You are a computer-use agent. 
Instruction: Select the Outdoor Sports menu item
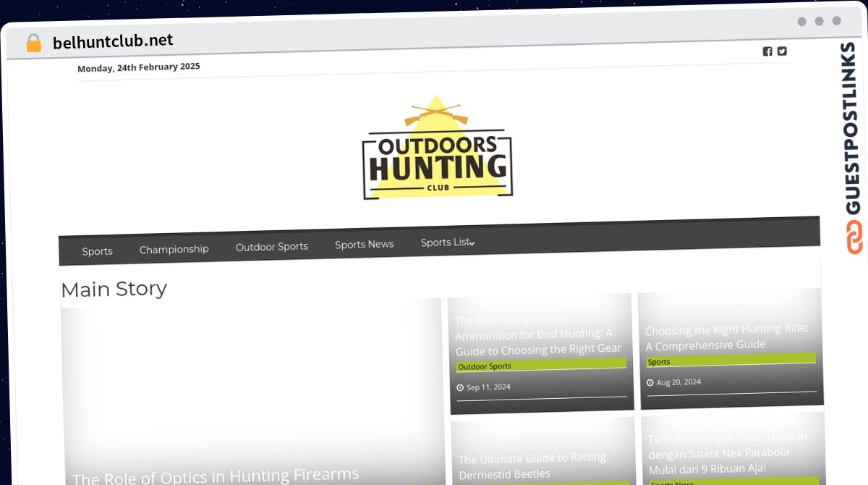click(x=271, y=247)
